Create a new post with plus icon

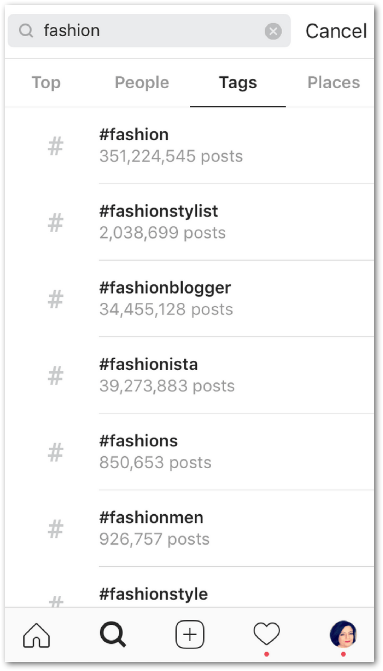[190, 635]
